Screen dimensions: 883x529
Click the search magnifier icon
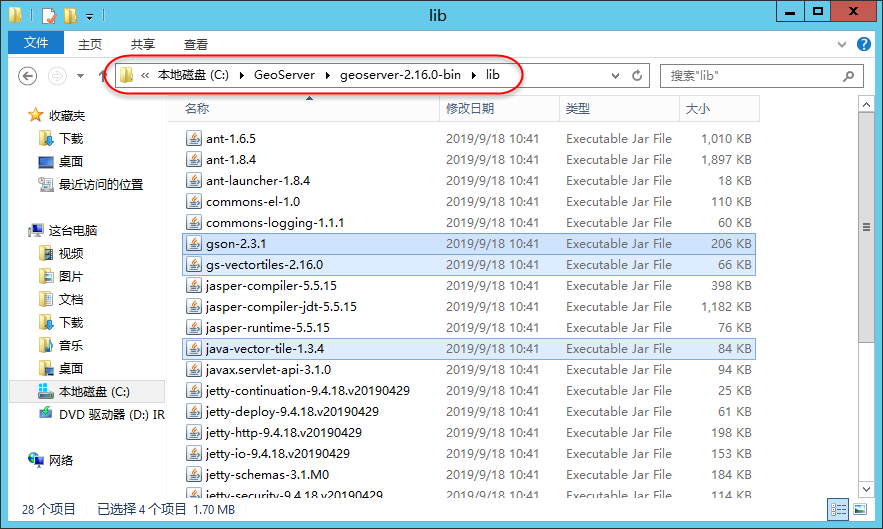click(x=849, y=75)
